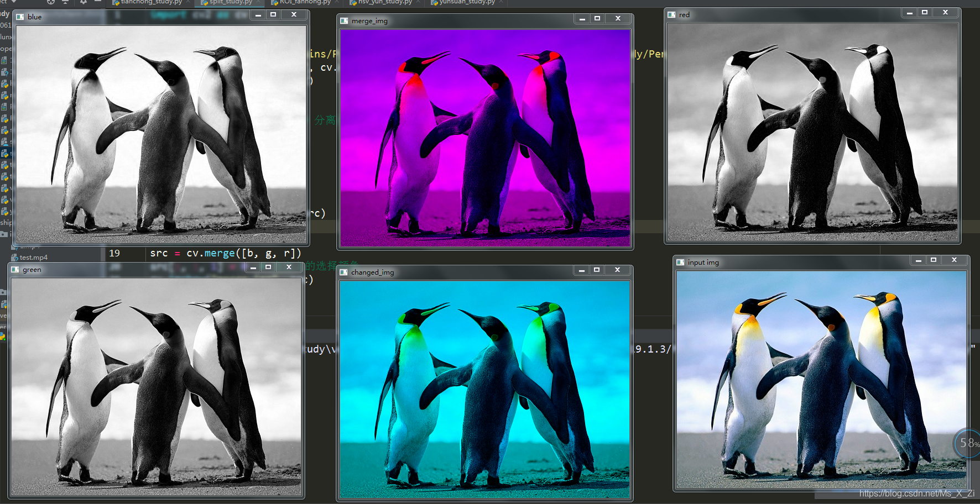The image size is (980, 504).
Task: Focus the blue window by its title
Action: point(34,17)
